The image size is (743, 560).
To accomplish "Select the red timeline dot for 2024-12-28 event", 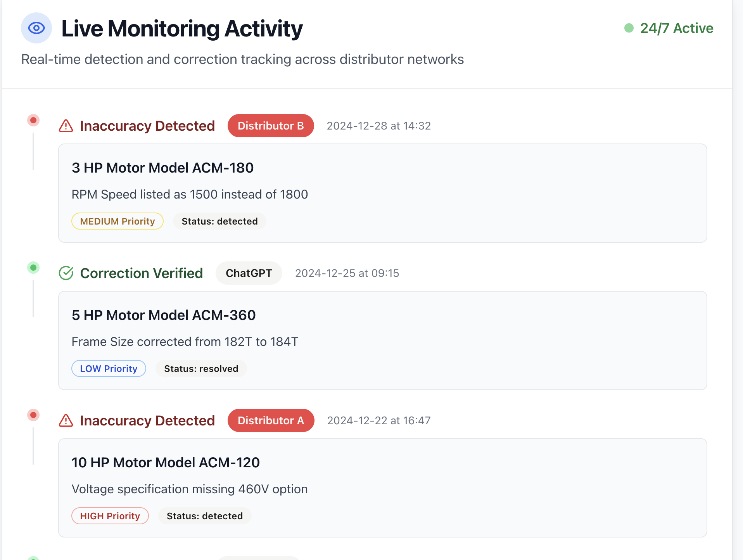I will coord(33,120).
